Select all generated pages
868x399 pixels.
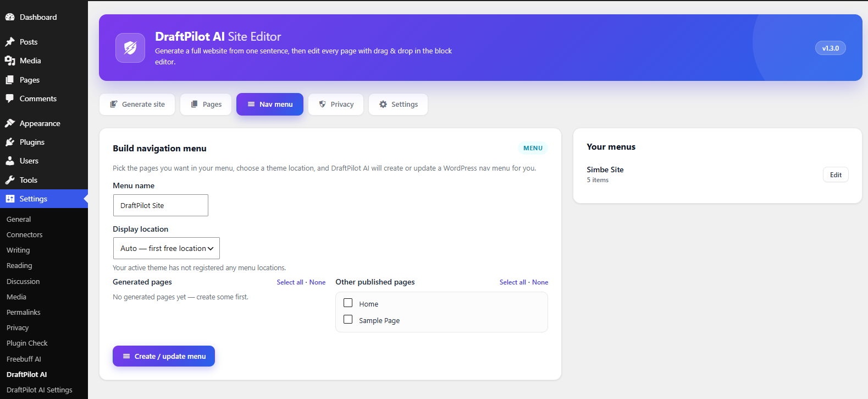(290, 282)
